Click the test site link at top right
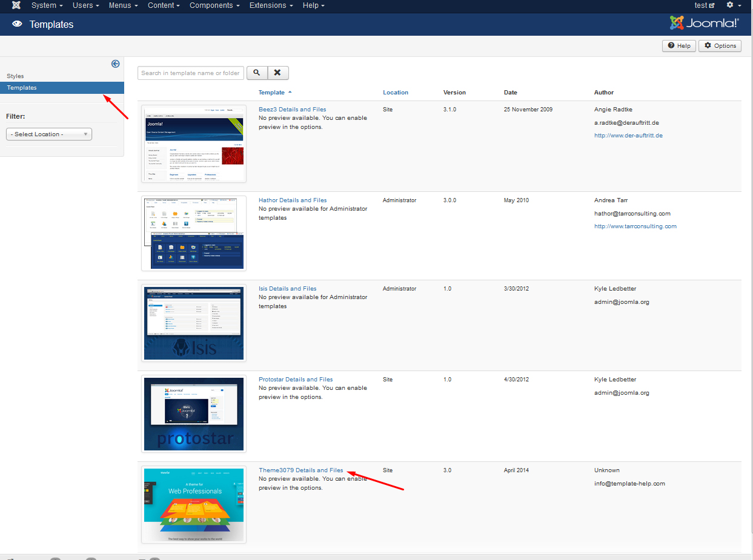Screen dimensions: 753x560 (x=705, y=5)
